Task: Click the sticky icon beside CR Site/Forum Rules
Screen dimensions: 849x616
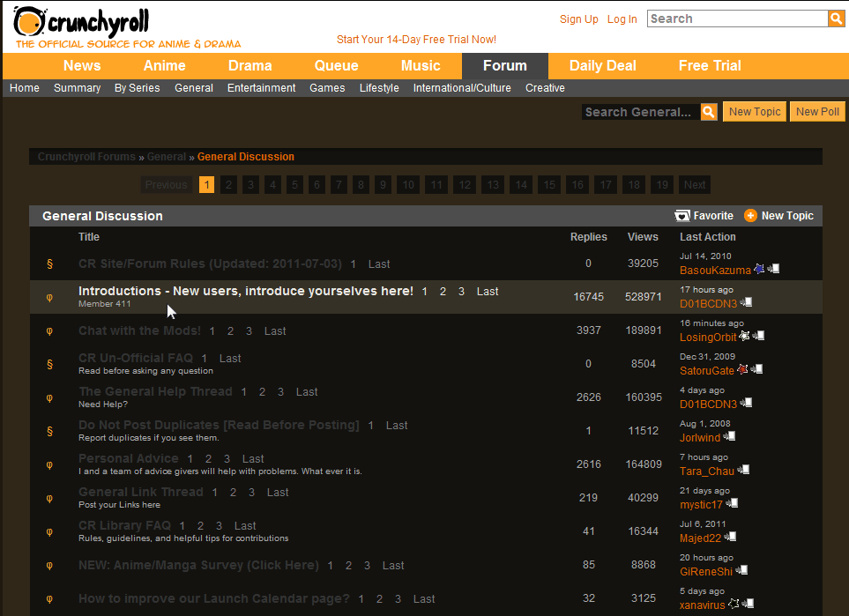Action: 50,263
